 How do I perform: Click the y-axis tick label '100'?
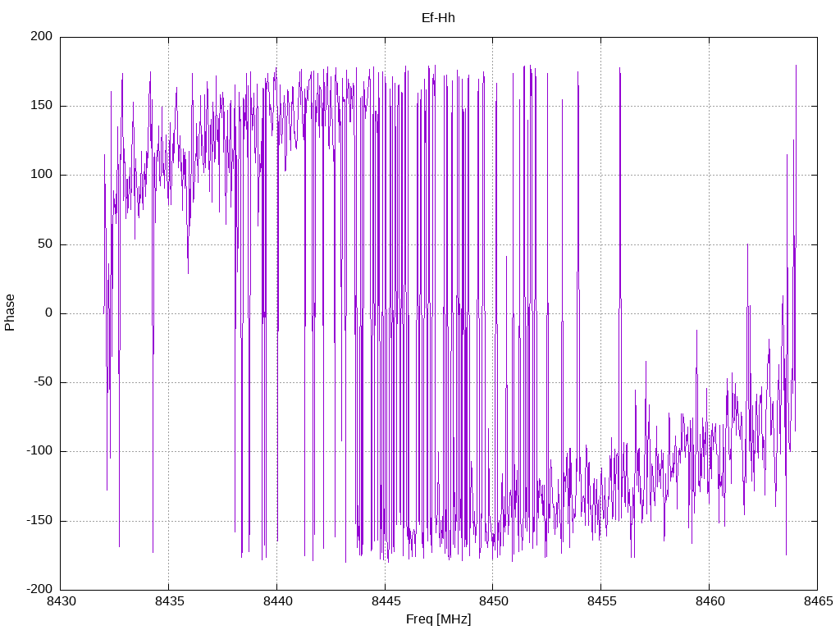point(42,175)
